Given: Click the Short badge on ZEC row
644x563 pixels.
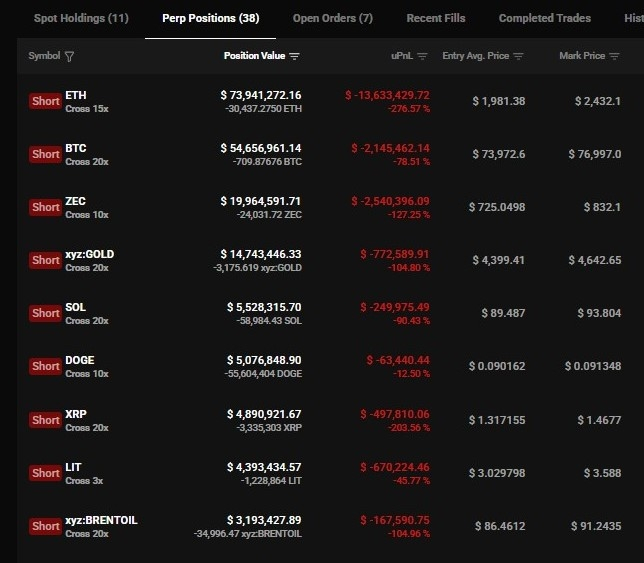Looking at the screenshot, I should [x=46, y=207].
